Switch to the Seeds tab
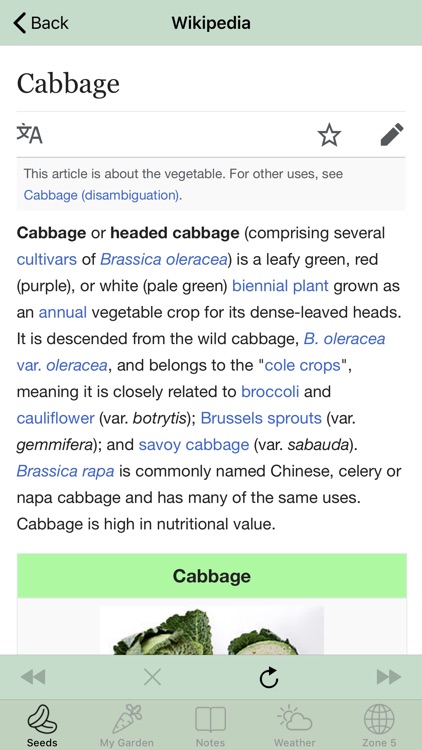 point(42,725)
